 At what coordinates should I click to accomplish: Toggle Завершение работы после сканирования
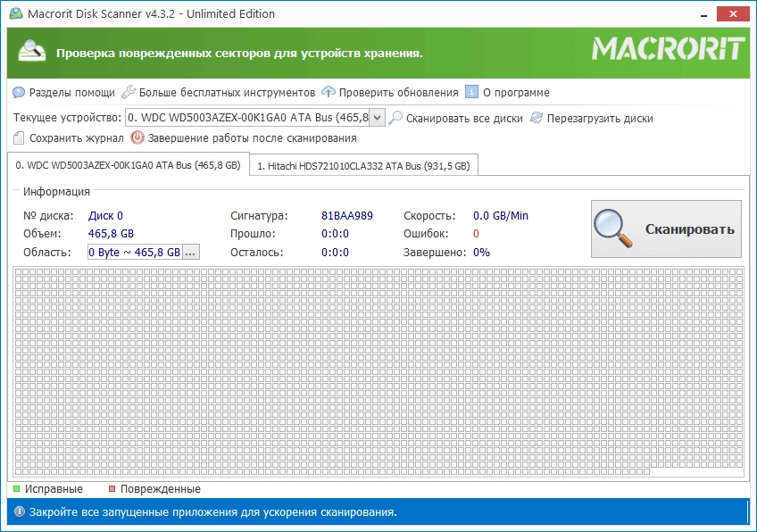coord(252,138)
